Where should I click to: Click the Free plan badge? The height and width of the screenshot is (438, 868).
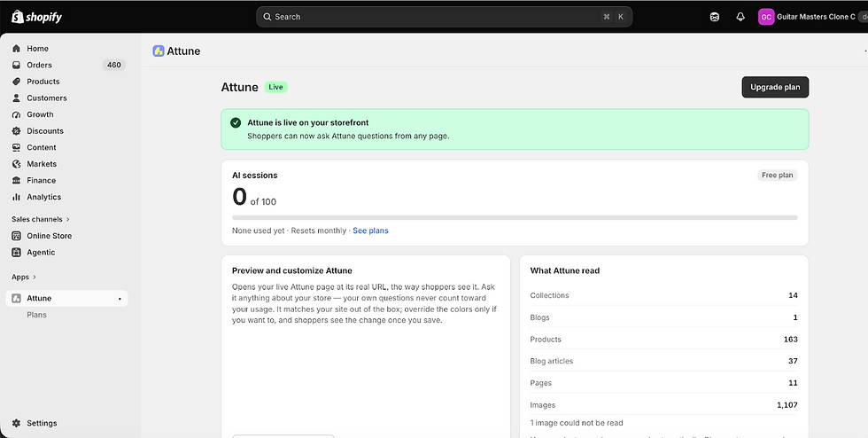pyautogui.click(x=778, y=176)
